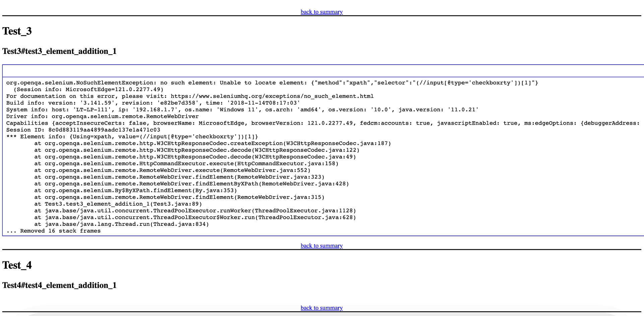Click the Test4#test4_element_addition_1 subheading
This screenshot has width=644, height=316.
click(59, 286)
